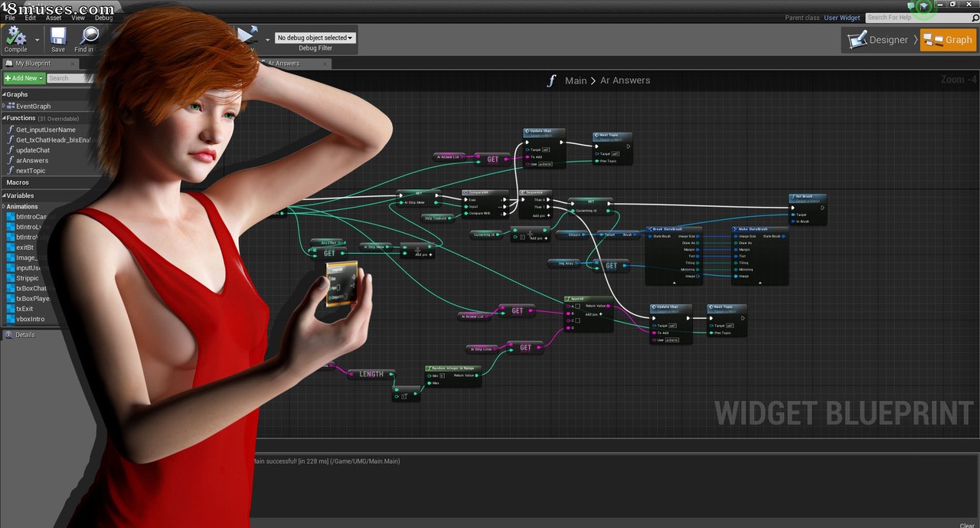Click Main in the graph breadcrumb

coord(576,80)
